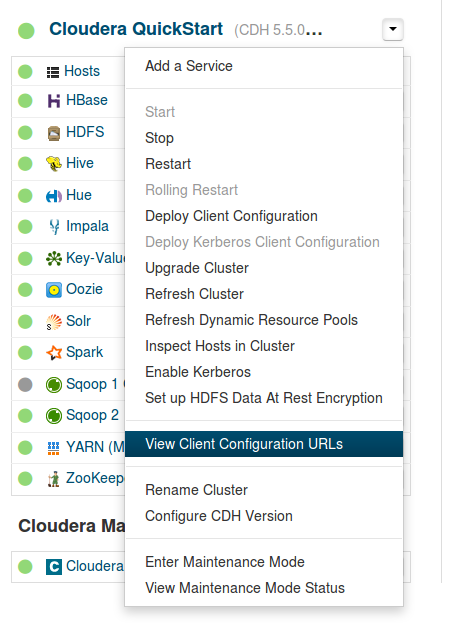Choose Deploy Client Configuration

point(231,216)
